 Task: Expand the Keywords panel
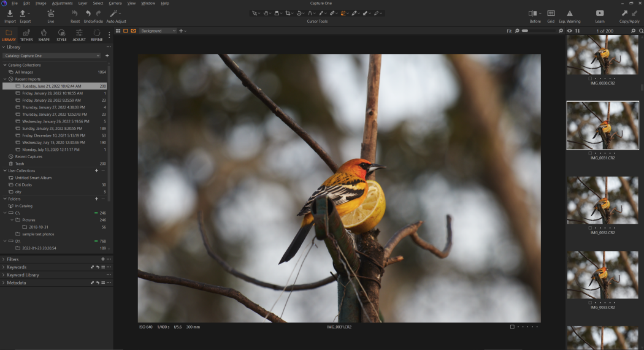(x=3, y=267)
